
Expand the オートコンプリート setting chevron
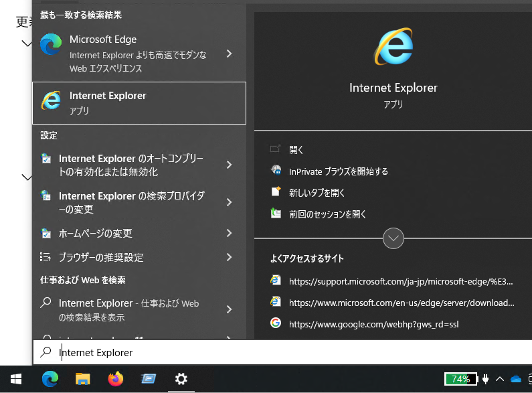click(x=230, y=165)
